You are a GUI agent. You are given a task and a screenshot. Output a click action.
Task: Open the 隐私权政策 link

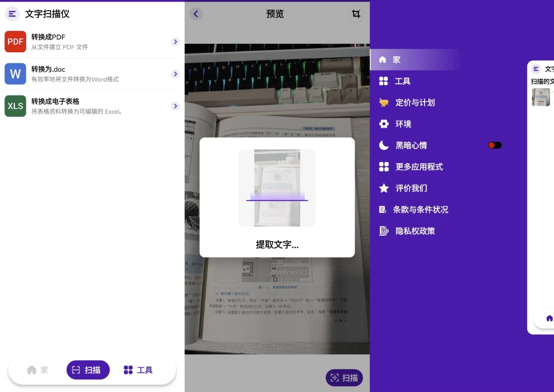coord(415,231)
